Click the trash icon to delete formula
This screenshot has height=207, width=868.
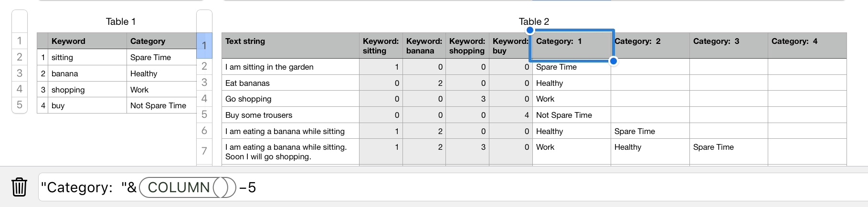pyautogui.click(x=19, y=187)
